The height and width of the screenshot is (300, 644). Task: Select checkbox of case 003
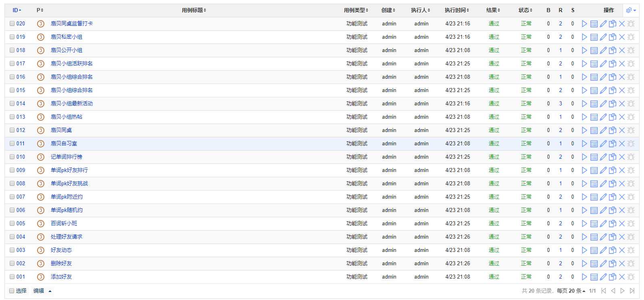pos(12,250)
